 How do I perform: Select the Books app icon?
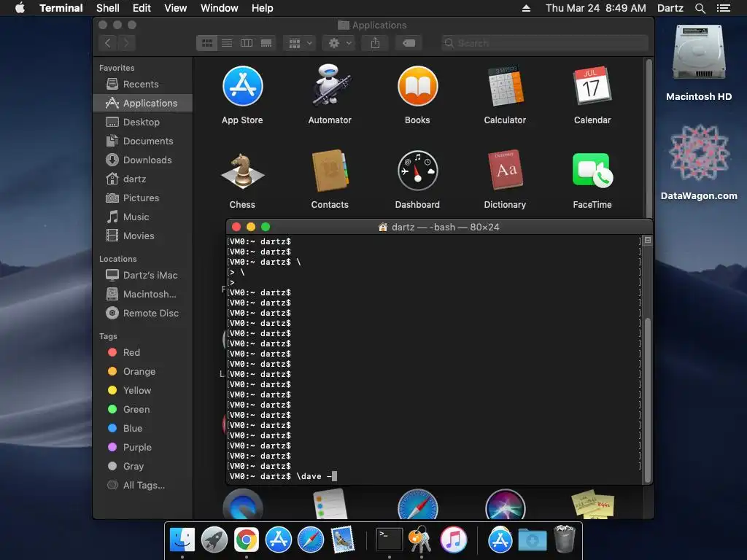pyautogui.click(x=417, y=86)
